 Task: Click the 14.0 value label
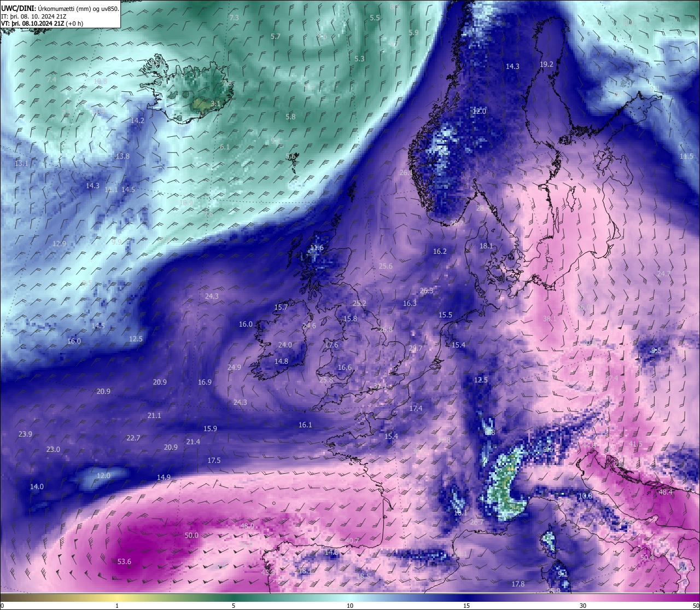(x=37, y=486)
